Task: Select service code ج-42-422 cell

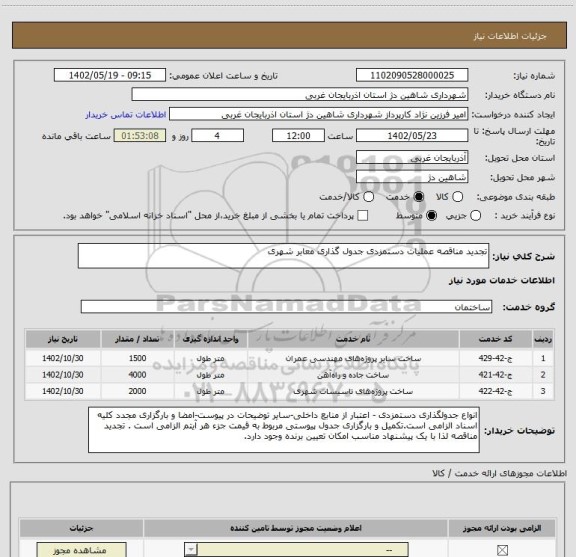Action: pos(495,391)
